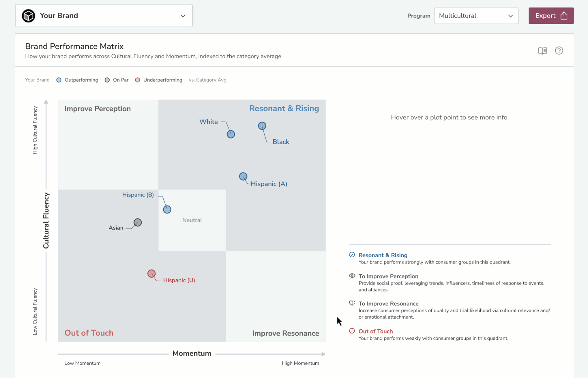This screenshot has height=378, width=588.
Task: Click the On Par legend circle
Action: pos(107,80)
